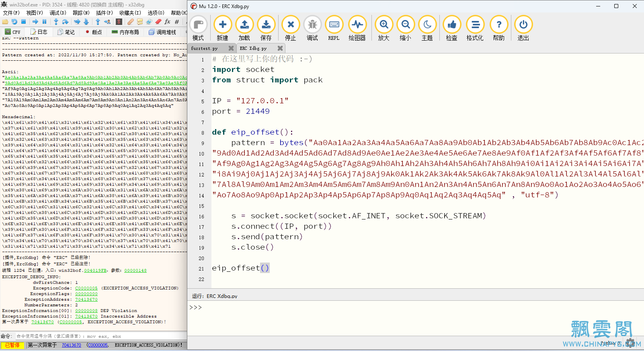The height and width of the screenshot is (351, 644).
Task: Run 检查 code check
Action: pos(452,29)
